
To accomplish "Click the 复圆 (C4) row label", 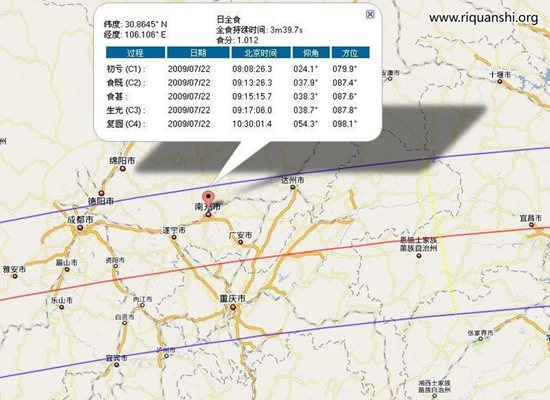I will pyautogui.click(x=126, y=124).
